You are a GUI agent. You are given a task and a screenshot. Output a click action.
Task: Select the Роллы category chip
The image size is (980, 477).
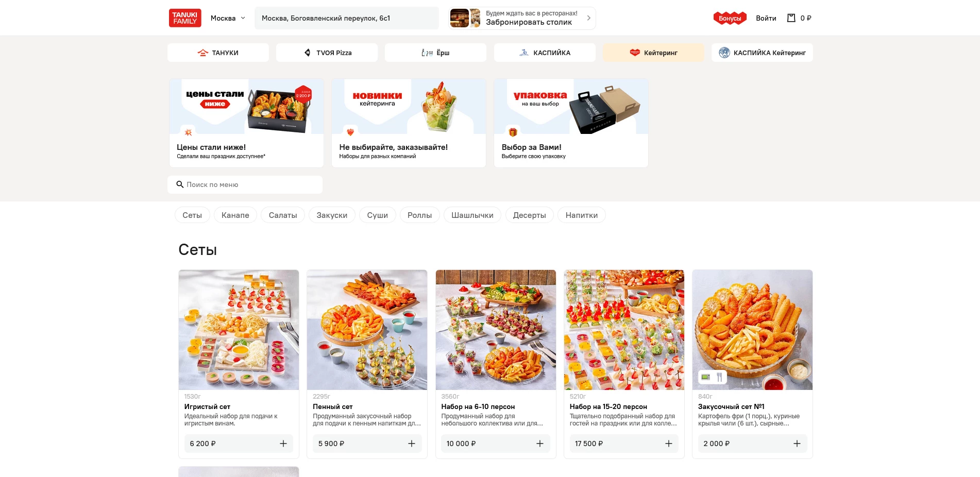(419, 215)
